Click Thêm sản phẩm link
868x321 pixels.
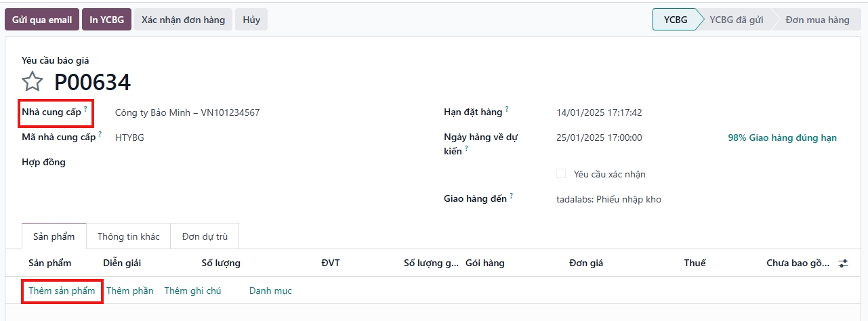[62, 291]
